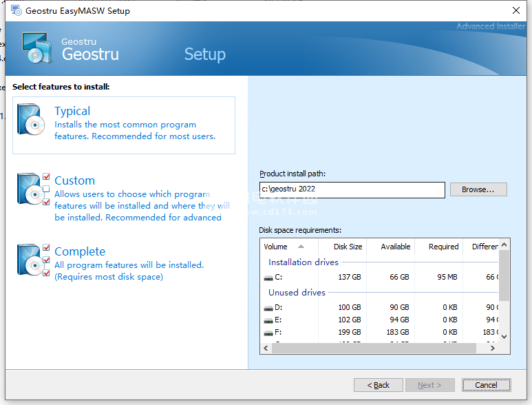Select the Typical installation disc icon
532x405 pixels.
[31, 119]
